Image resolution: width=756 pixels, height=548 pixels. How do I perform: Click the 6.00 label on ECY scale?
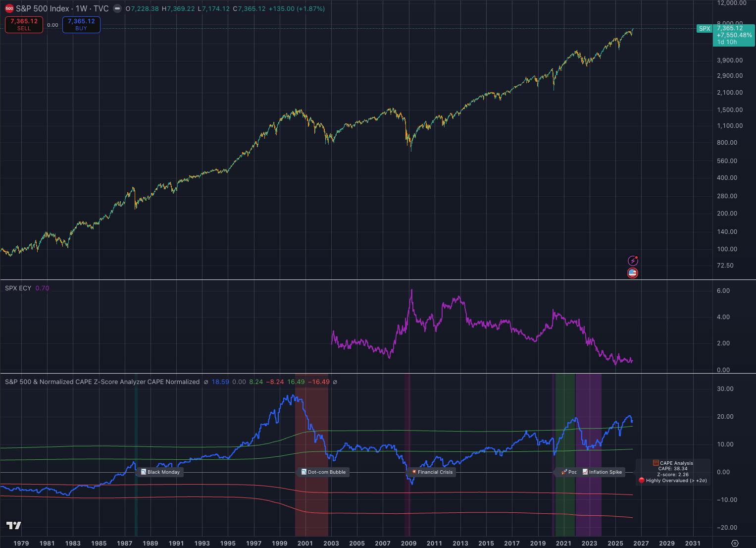723,290
